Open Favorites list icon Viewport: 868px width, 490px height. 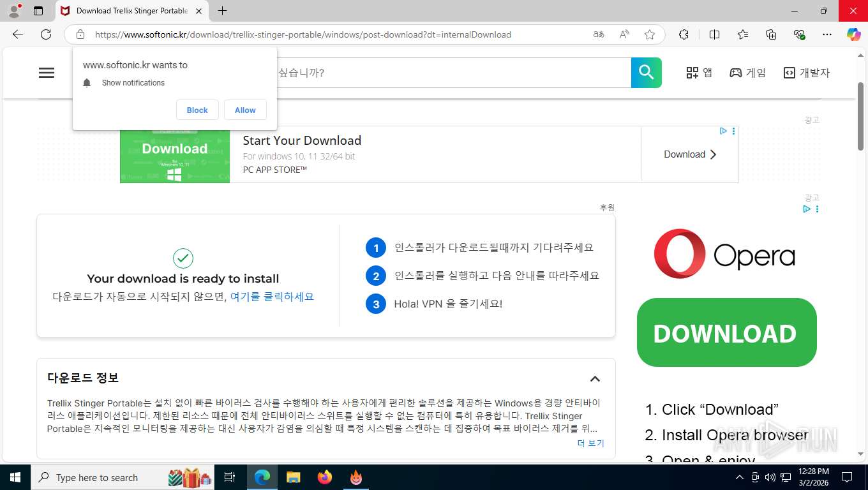coord(743,34)
